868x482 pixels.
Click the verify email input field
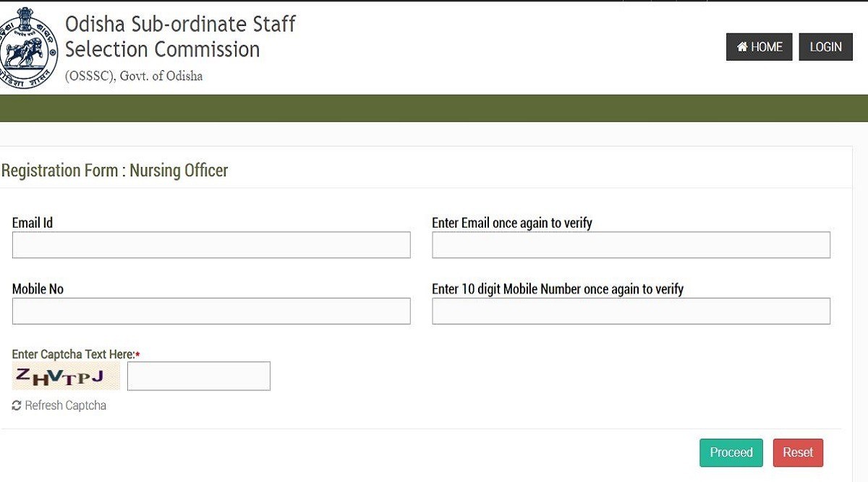click(631, 245)
